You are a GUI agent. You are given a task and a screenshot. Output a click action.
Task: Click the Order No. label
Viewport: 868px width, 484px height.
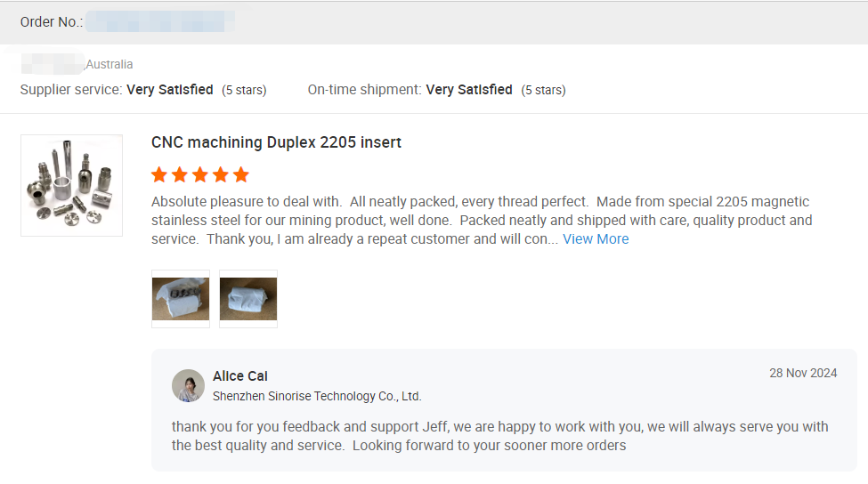(52, 22)
